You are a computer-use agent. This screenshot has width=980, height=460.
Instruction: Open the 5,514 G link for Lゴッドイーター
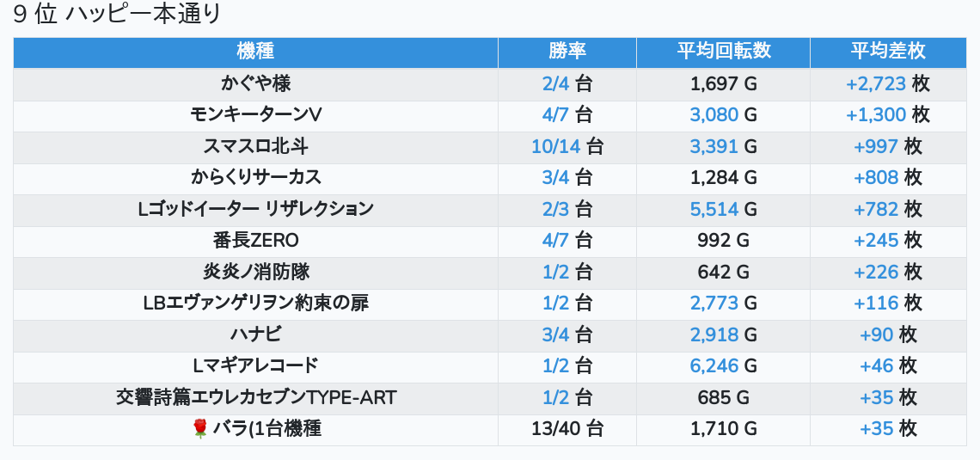(714, 209)
